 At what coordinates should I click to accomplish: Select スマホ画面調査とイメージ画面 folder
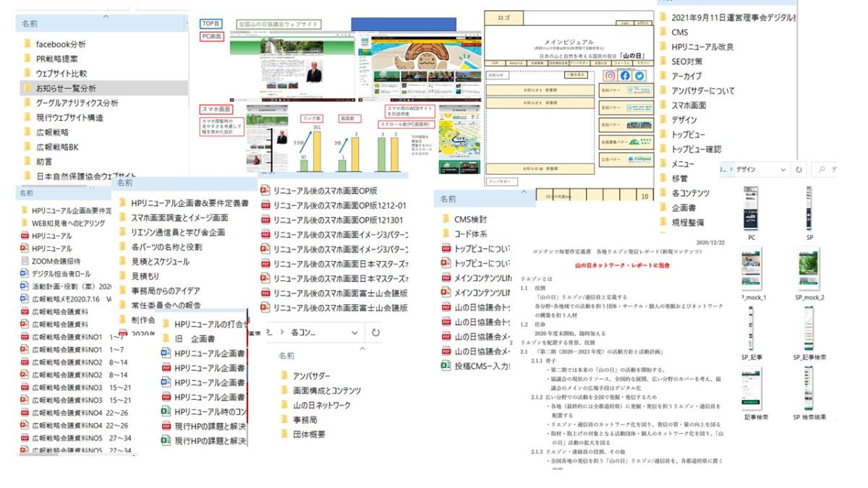pos(174,218)
